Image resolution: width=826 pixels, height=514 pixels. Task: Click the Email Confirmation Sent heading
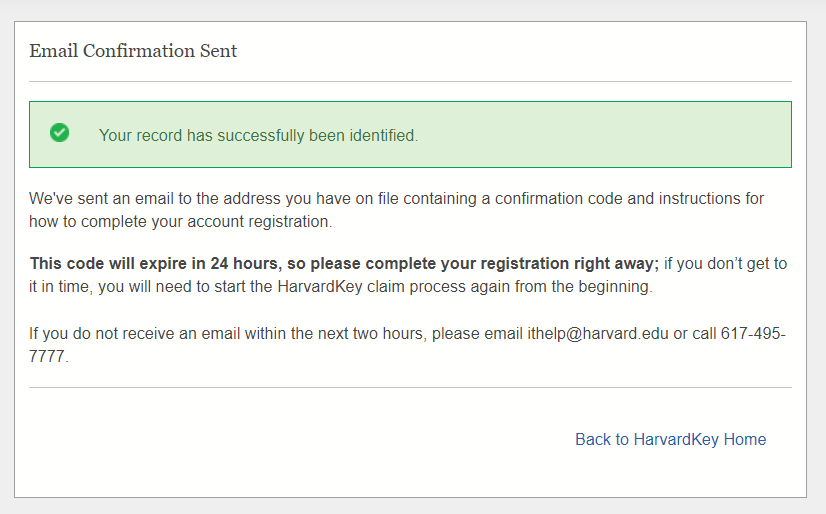point(133,50)
